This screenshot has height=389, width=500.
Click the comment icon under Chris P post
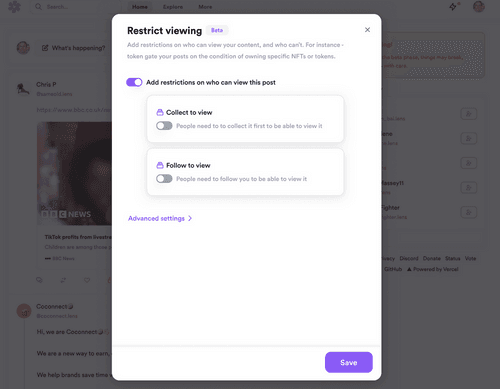39,280
